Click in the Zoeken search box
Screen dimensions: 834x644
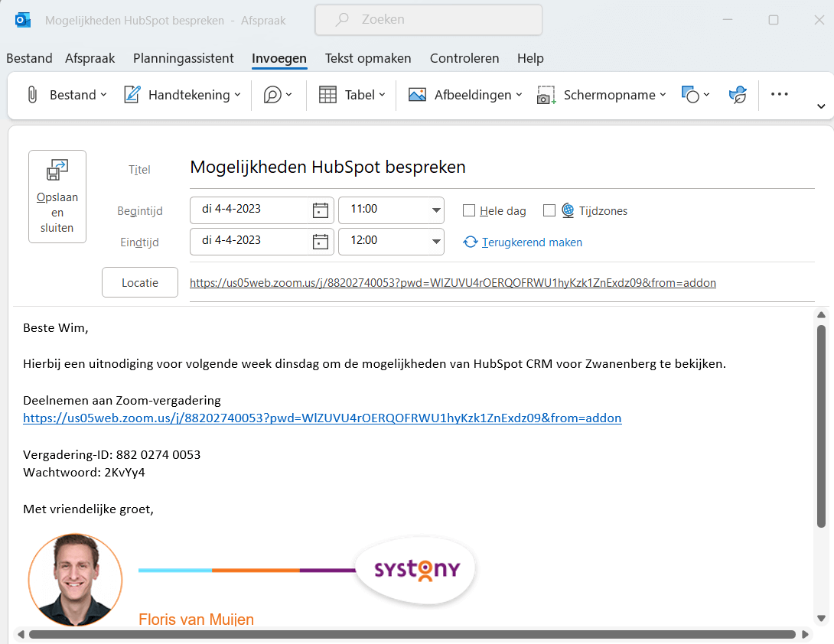click(428, 20)
